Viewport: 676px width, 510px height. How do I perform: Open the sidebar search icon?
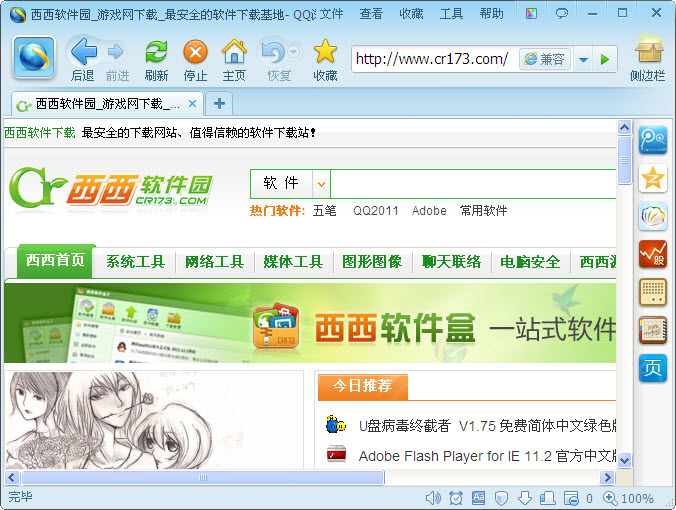(653, 140)
